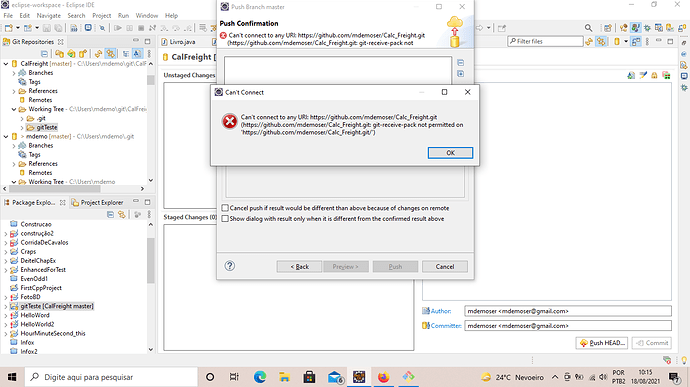Click the Open Perspective icon
The width and height of the screenshot is (690, 387).
(x=608, y=28)
